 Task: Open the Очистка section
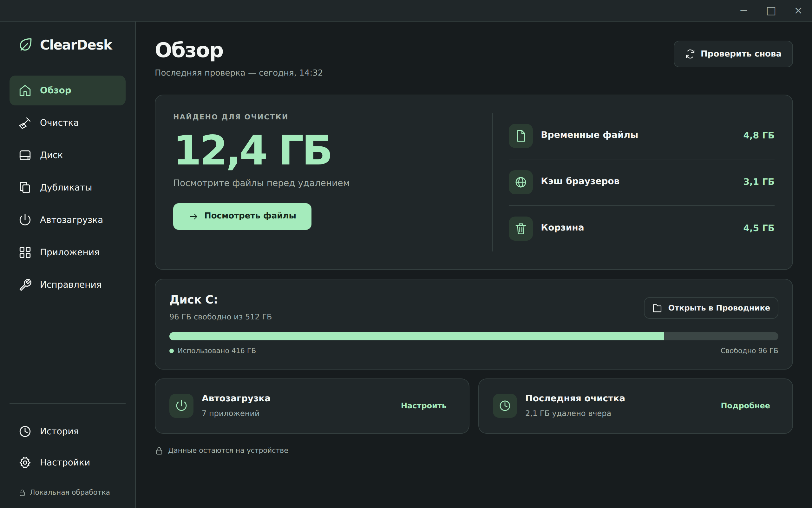pyautogui.click(x=68, y=123)
